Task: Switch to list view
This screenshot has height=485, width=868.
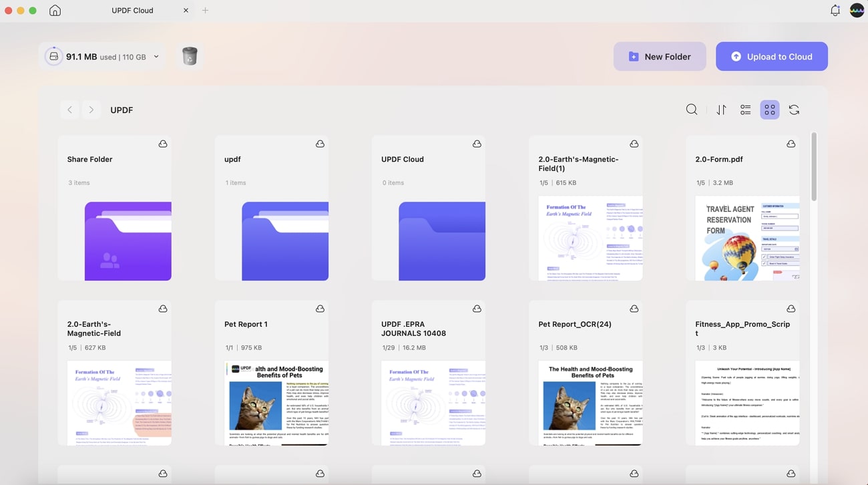Action: pyautogui.click(x=746, y=110)
